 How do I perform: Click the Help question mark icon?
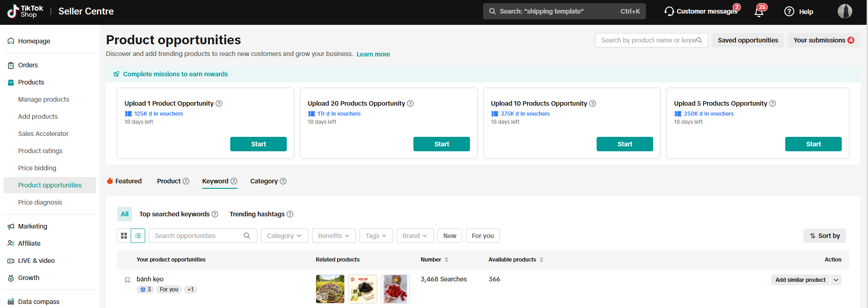tap(789, 11)
